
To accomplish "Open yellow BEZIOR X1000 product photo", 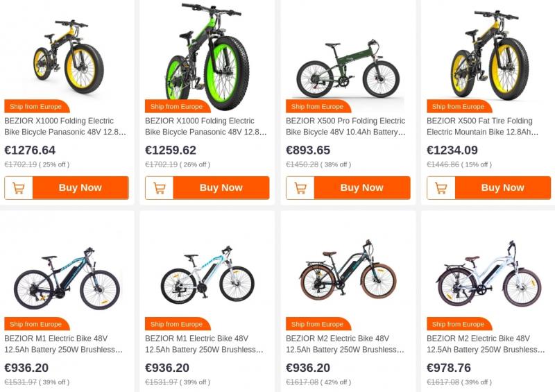I will [67, 54].
